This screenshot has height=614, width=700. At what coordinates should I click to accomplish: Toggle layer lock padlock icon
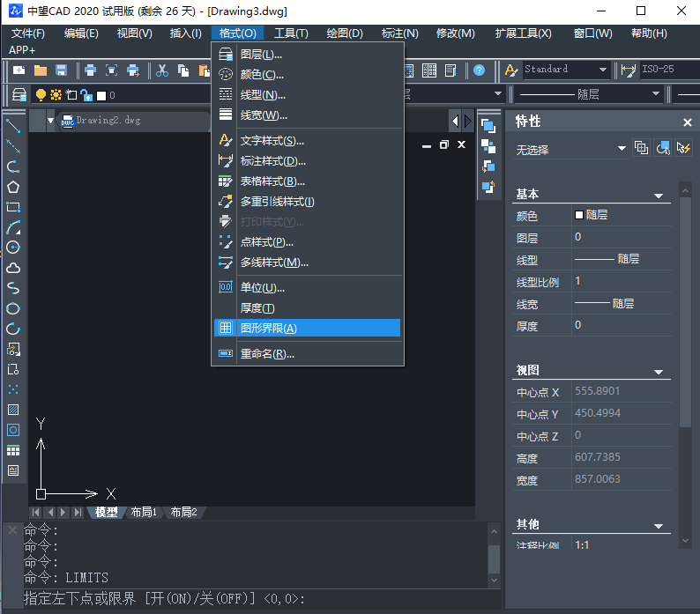86,94
